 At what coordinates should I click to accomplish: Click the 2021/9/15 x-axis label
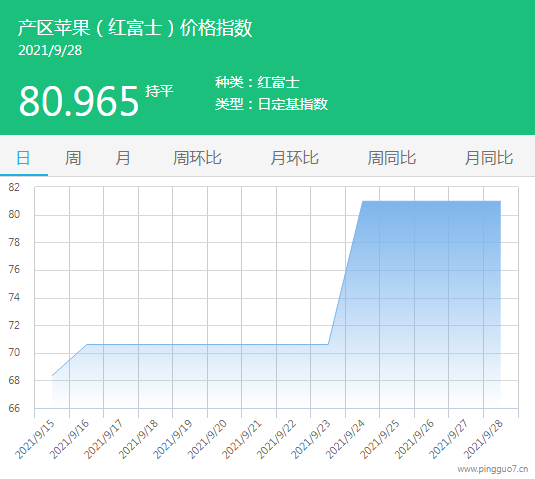click(34, 439)
